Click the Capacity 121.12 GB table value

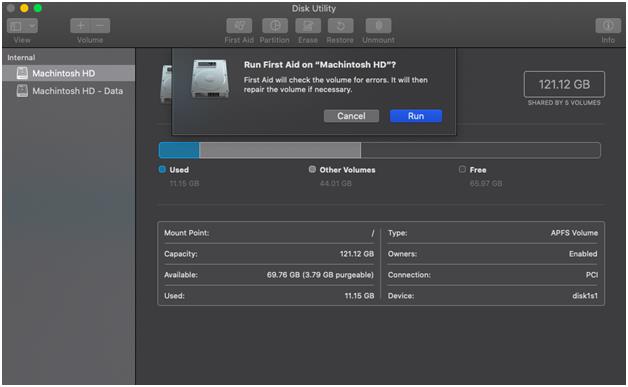click(356, 254)
